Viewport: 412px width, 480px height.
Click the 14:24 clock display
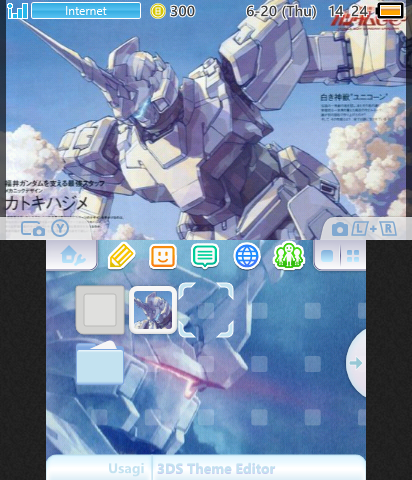point(348,11)
